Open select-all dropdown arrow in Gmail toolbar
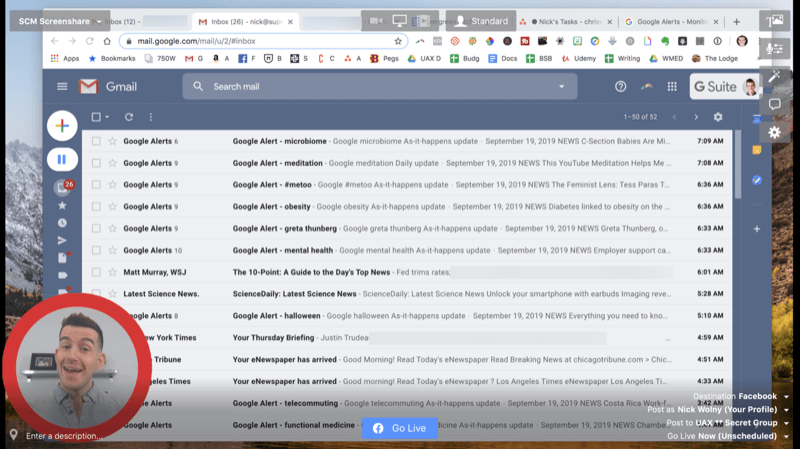Screen dimensions: 800x449 tap(107, 117)
